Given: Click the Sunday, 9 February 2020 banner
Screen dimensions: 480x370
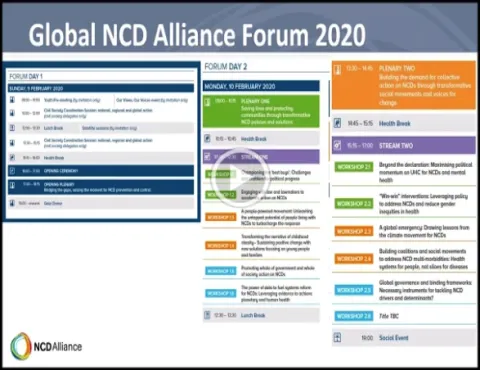Looking at the screenshot, I should 101,88.
